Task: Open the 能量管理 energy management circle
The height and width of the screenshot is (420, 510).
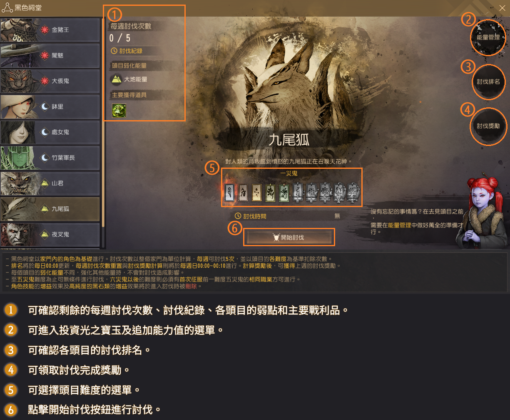Action: 488,37
